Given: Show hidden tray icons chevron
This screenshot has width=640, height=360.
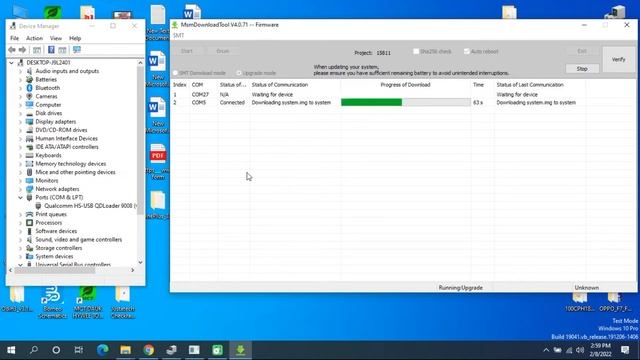Looking at the screenshot, I should (546, 350).
